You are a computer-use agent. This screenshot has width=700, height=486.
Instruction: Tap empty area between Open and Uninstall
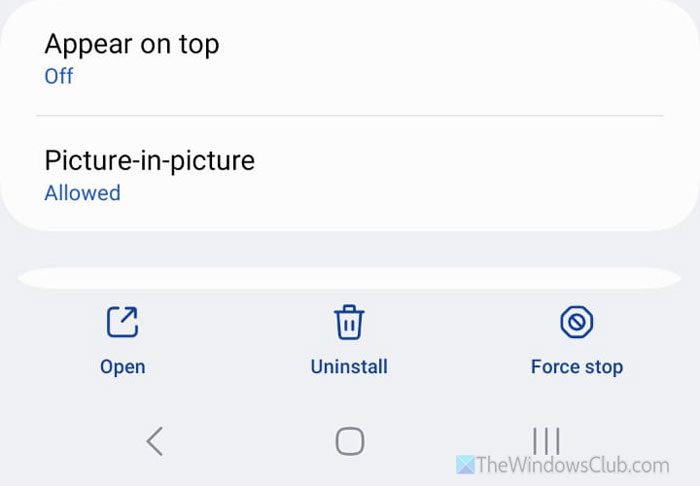click(x=235, y=340)
